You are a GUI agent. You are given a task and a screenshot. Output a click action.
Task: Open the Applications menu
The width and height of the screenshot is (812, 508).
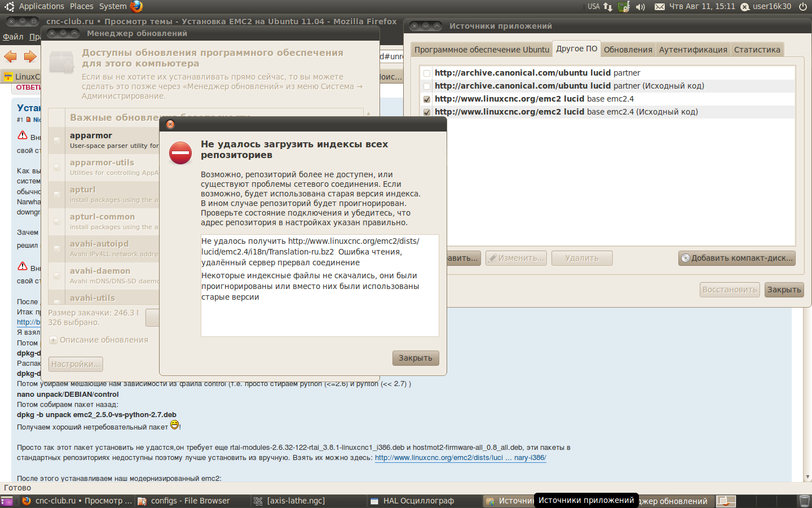[x=42, y=6]
